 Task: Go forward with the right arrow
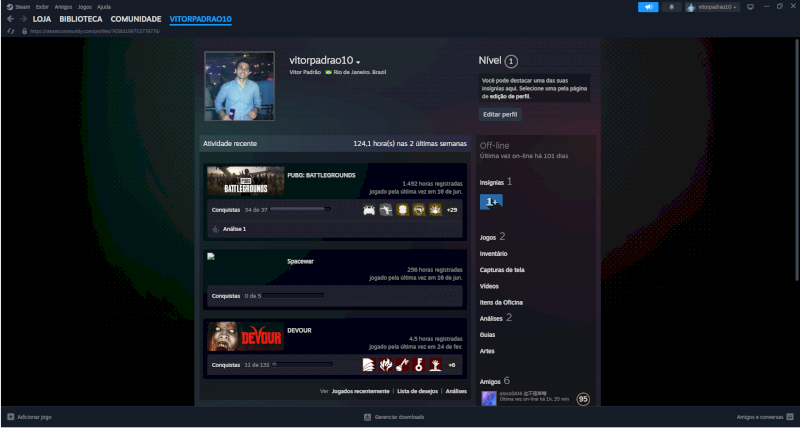pyautogui.click(x=23, y=19)
